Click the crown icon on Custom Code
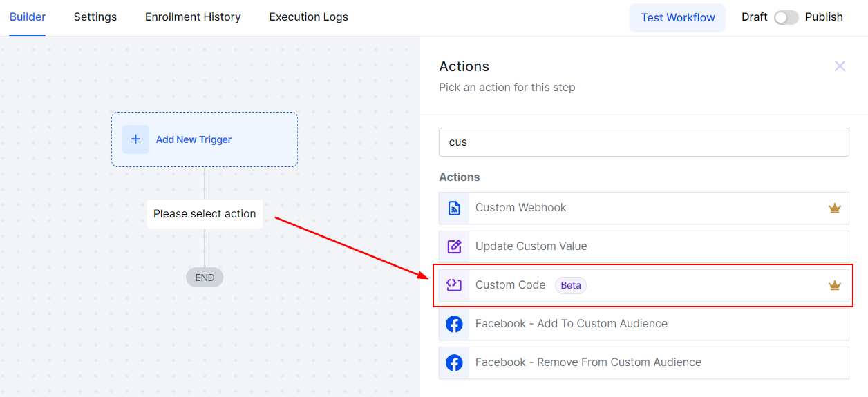The image size is (868, 397). click(x=835, y=285)
